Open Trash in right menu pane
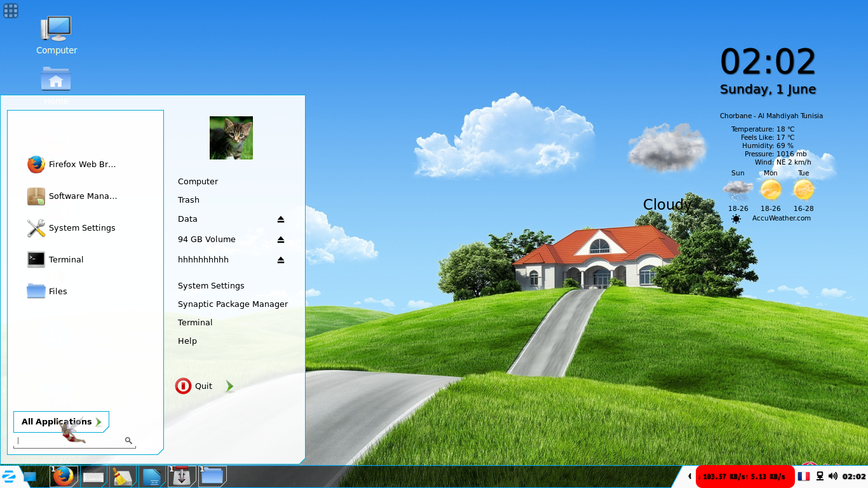This screenshot has height=488, width=868. point(189,200)
